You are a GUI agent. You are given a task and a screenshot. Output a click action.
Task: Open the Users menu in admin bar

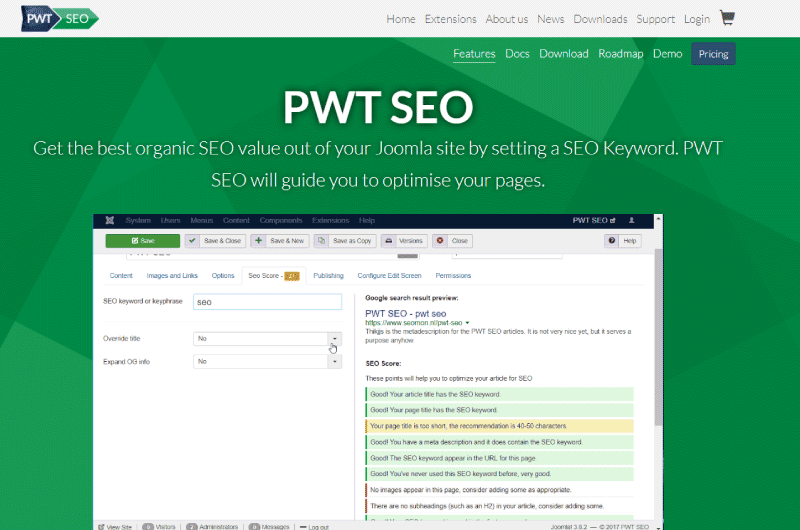pos(170,220)
